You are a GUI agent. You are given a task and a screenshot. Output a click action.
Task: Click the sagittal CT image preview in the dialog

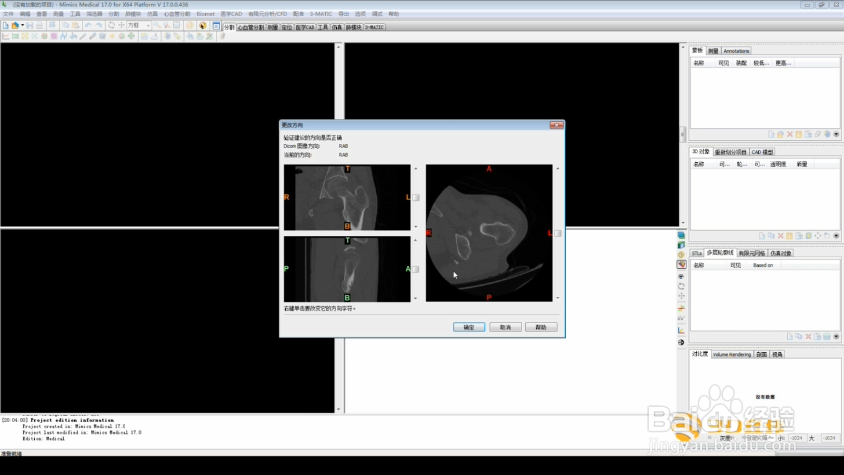(347, 269)
